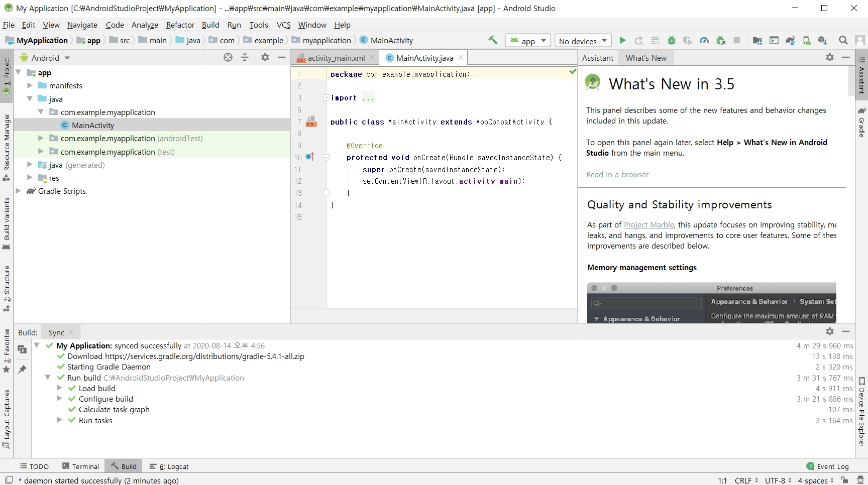Open Project panel settings gear
This screenshot has width=868, height=485.
point(265,57)
